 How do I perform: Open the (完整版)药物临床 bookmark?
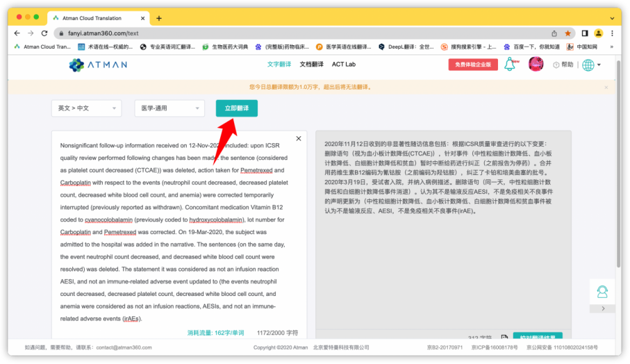tap(282, 47)
